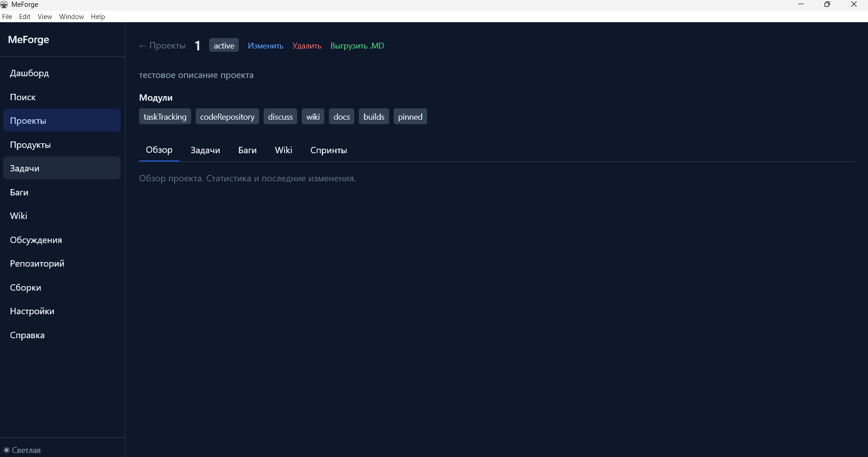Switch to the Wiki project tab

pos(284,150)
